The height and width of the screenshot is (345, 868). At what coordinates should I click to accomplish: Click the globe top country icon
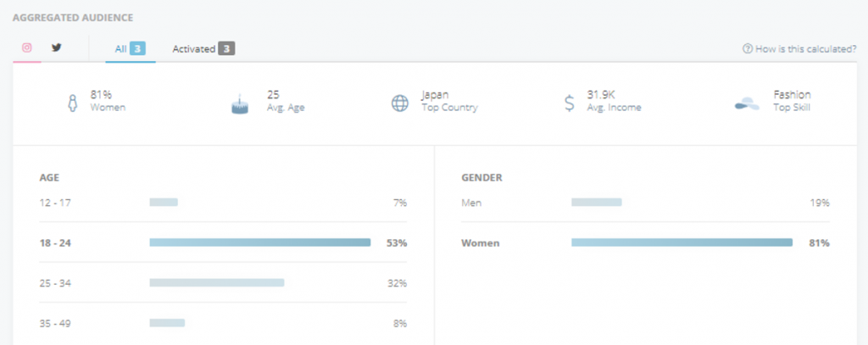400,103
